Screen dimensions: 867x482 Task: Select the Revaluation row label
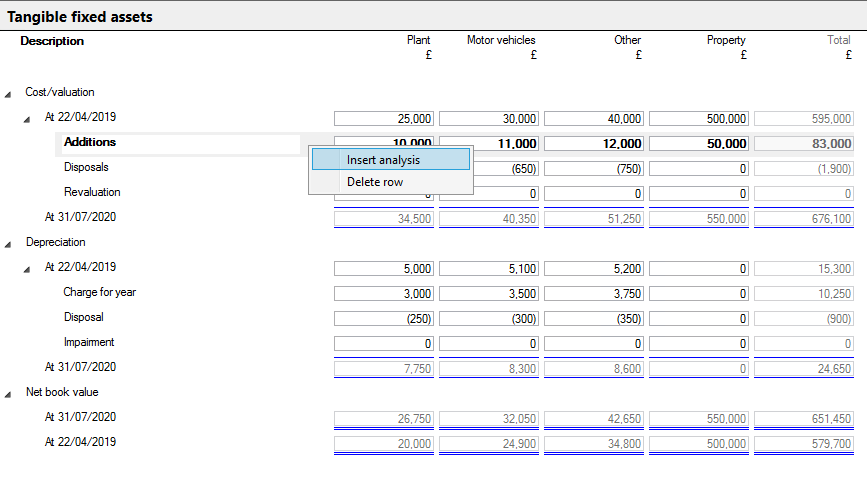(x=92, y=192)
